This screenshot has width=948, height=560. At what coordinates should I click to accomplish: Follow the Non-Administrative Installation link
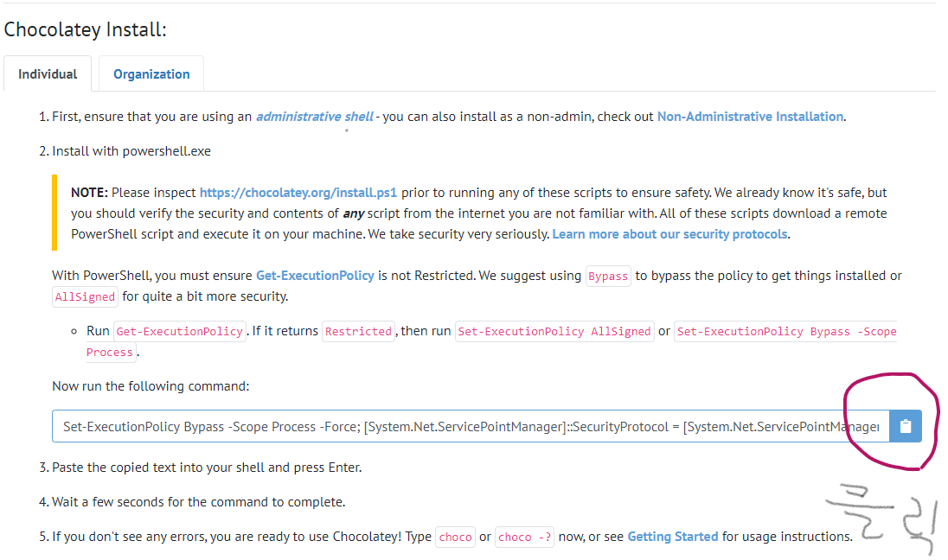click(750, 116)
